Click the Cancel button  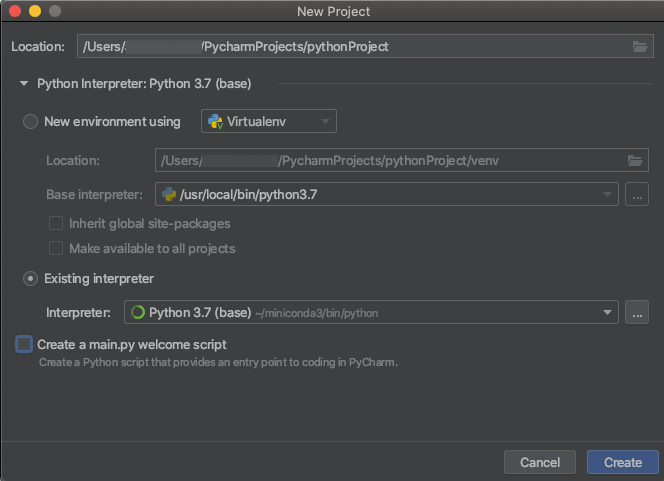(540, 462)
